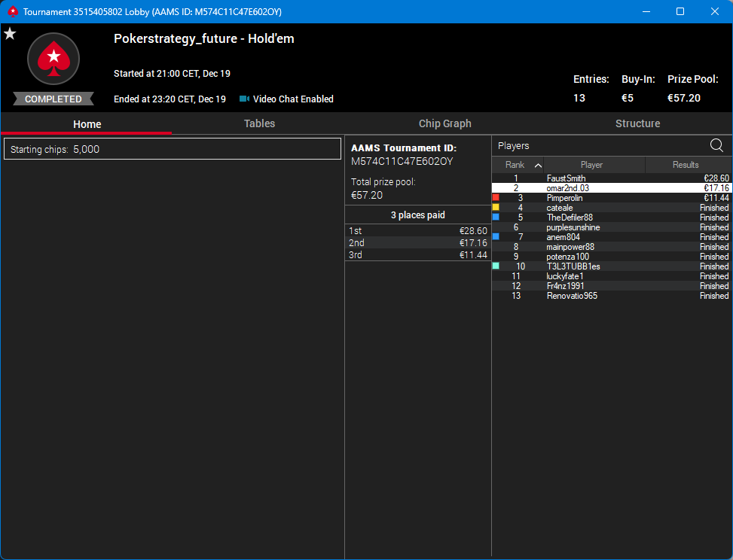Click teal color tag beside T3L3TUBB1es
Viewport: 733px width, 560px height.
[x=496, y=266]
